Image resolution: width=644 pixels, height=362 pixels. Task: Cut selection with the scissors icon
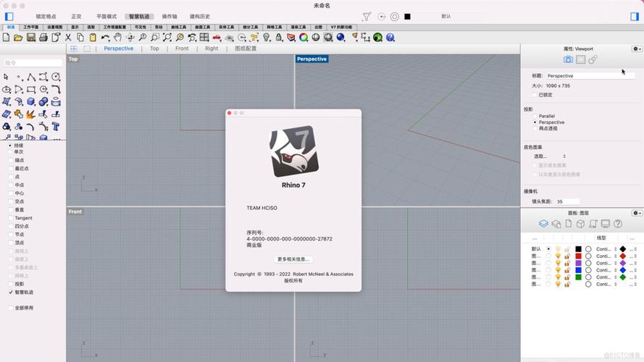pos(68,38)
